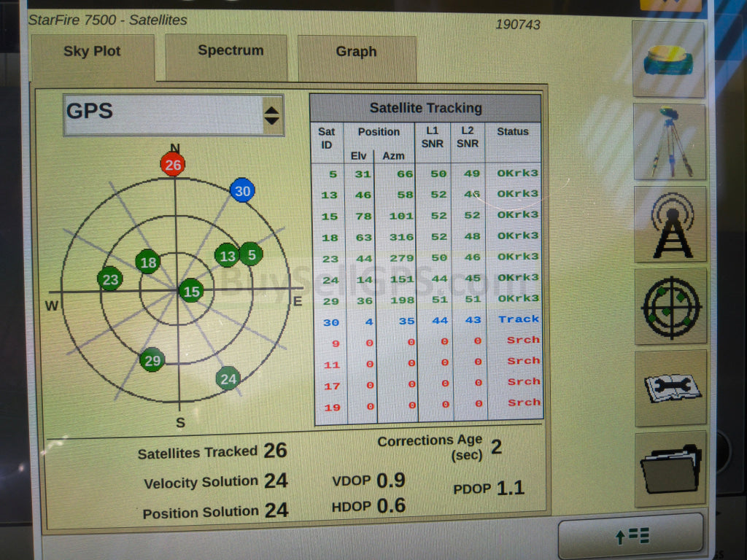Switch to the Graph tab

[356, 52]
